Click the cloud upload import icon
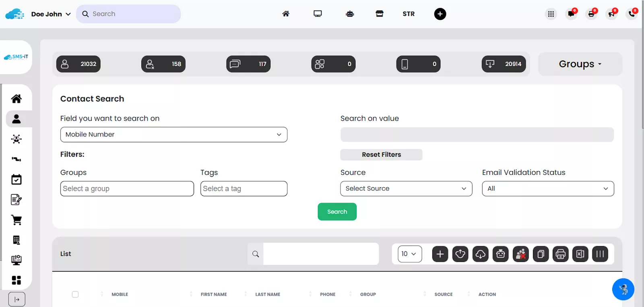644x307 pixels. (460, 254)
